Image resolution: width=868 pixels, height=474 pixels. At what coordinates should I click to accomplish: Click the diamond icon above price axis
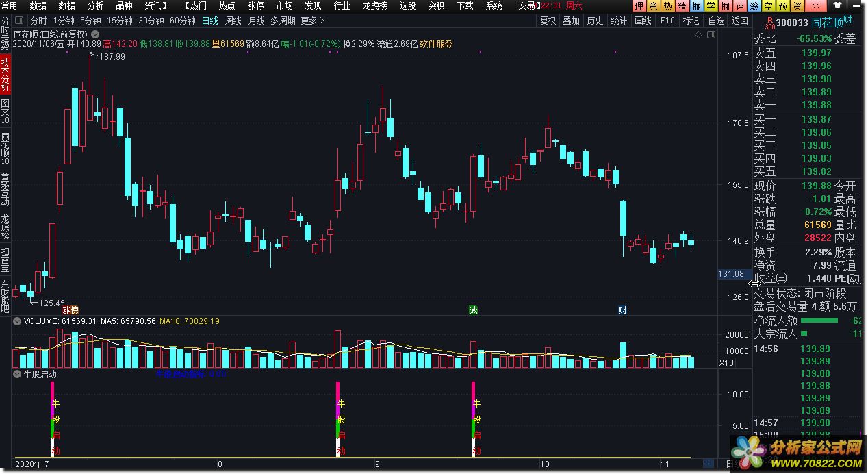(697, 33)
